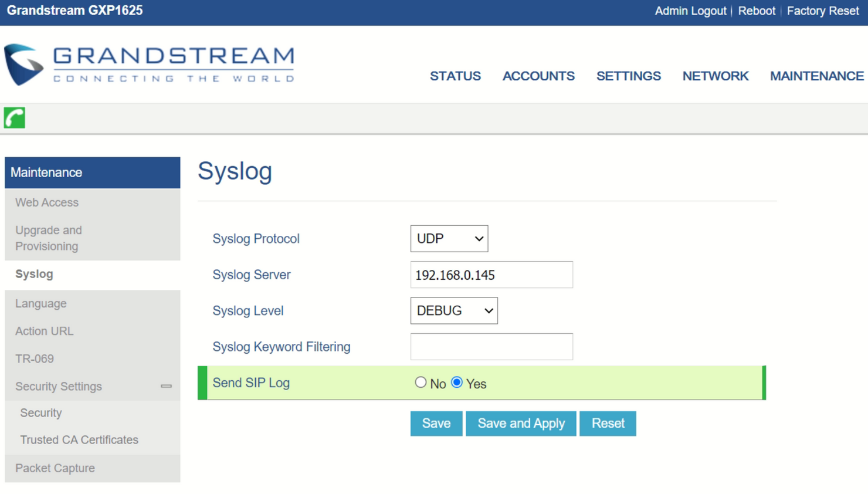868x494 pixels.
Task: Click the Send SIP Log label
Action: 251,383
